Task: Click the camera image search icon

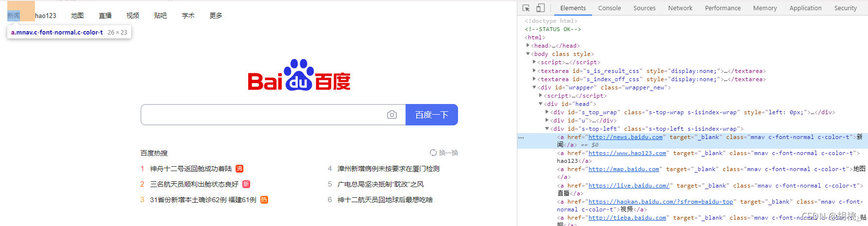Action: pyautogui.click(x=392, y=115)
